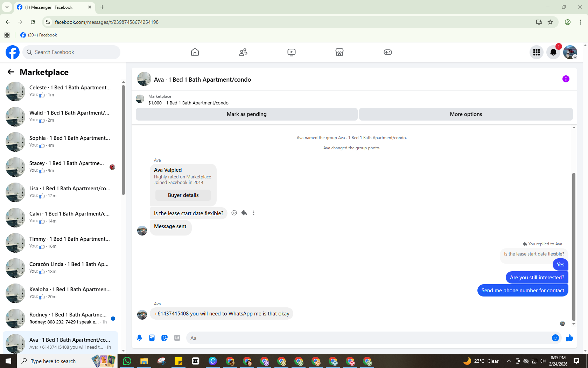
Task: Select the Ava conversation in list
Action: (61, 343)
